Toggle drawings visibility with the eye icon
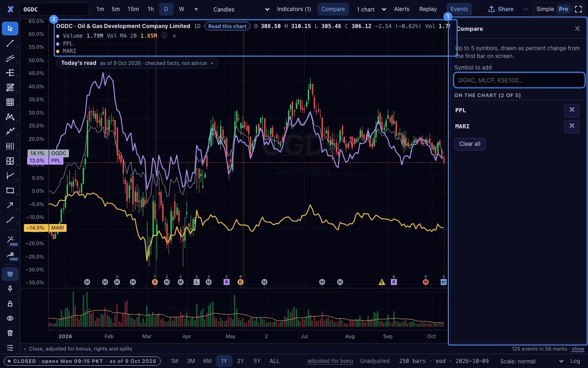588x368 pixels. pos(10,318)
